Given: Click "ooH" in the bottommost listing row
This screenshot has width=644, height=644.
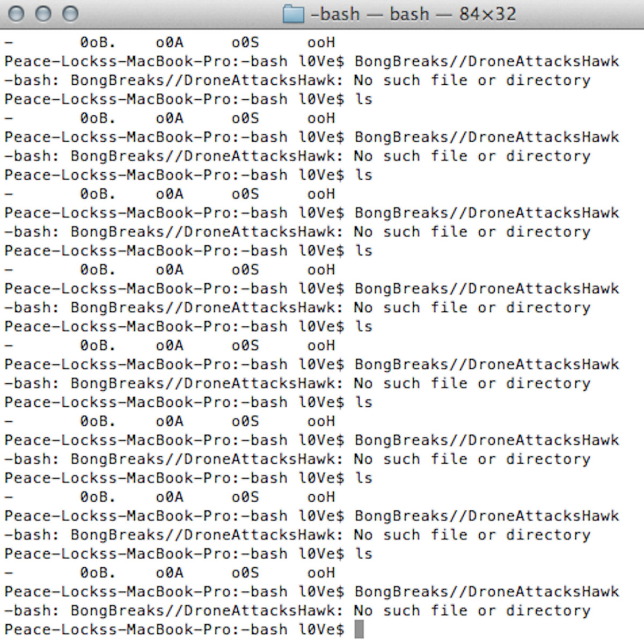Looking at the screenshot, I should coord(321,573).
